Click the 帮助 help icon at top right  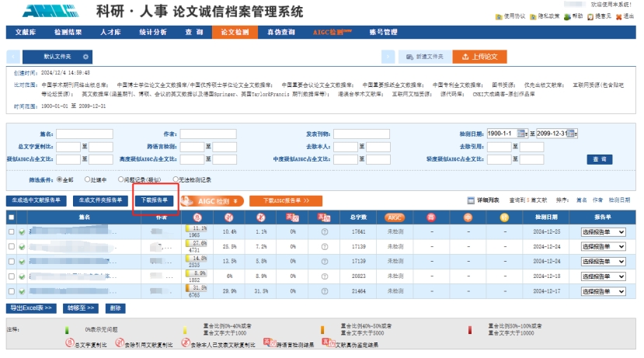point(567,16)
